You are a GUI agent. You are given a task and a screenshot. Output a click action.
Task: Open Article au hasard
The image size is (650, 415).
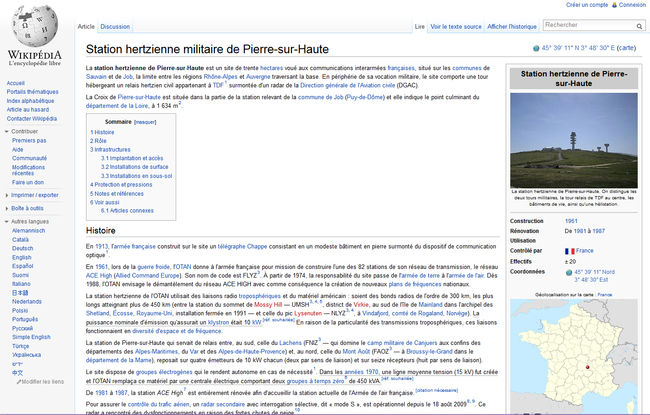(x=27, y=110)
